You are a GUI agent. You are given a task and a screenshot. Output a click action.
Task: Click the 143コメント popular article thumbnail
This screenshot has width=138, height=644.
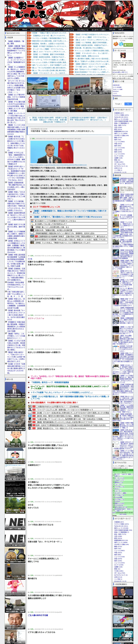click(x=123, y=593)
